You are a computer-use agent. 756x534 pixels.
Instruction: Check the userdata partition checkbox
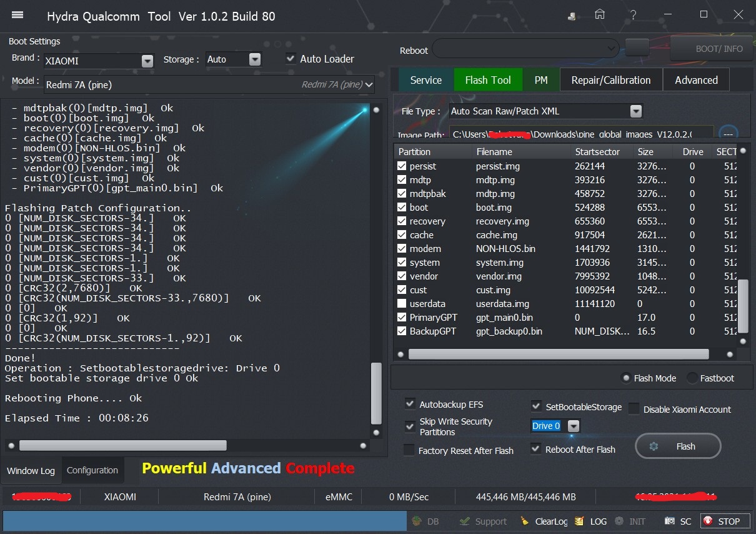402,304
